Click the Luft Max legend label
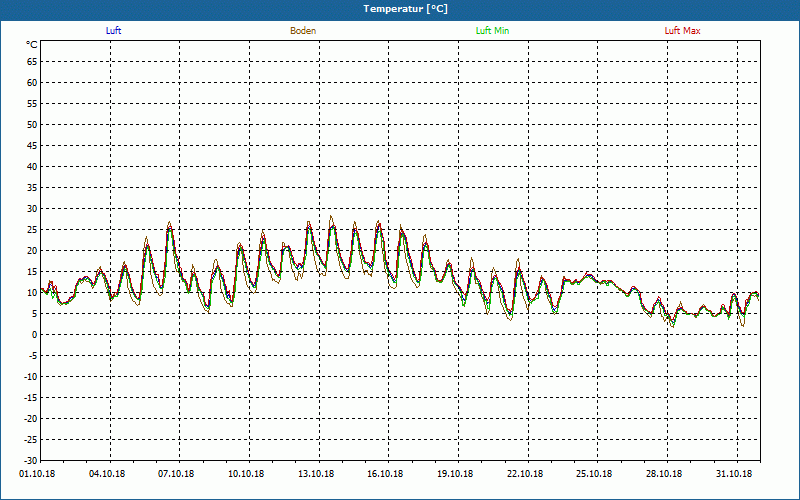 (x=682, y=31)
